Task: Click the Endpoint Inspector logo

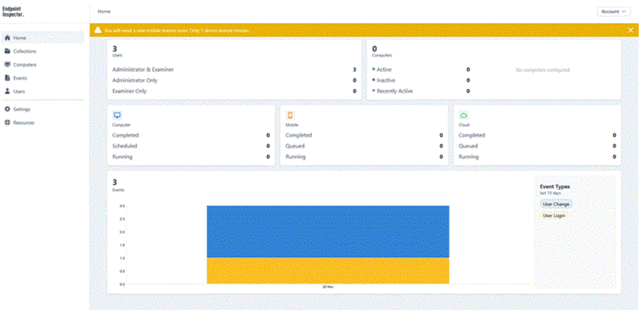Action: coord(13,11)
